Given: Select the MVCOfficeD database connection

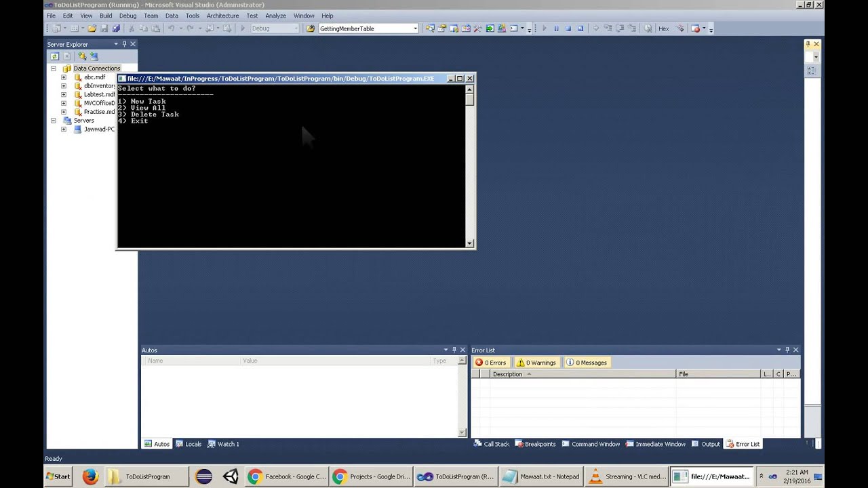Looking at the screenshot, I should point(100,103).
